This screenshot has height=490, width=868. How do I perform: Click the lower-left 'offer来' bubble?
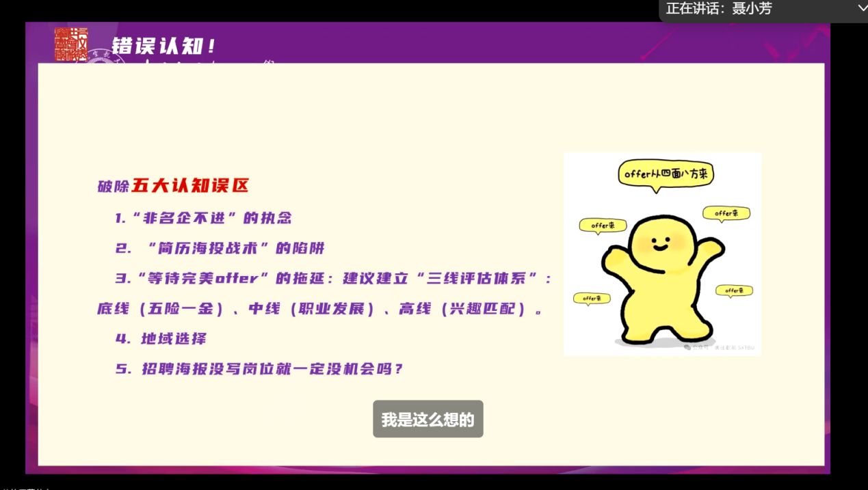[x=592, y=298]
